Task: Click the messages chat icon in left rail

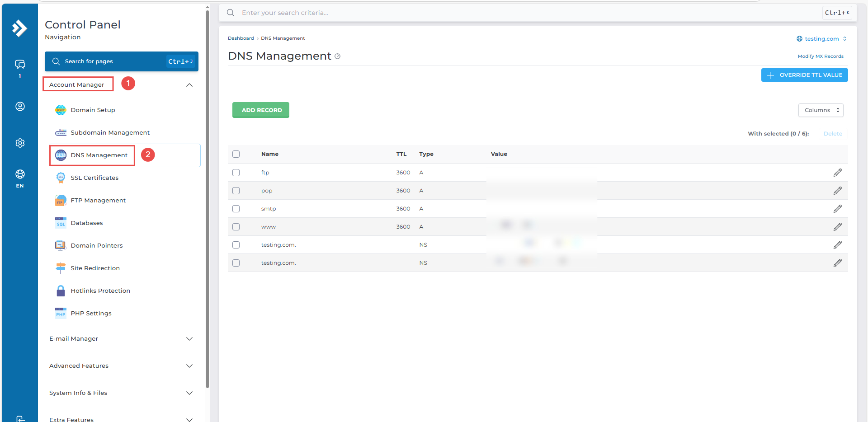Action: click(x=20, y=65)
